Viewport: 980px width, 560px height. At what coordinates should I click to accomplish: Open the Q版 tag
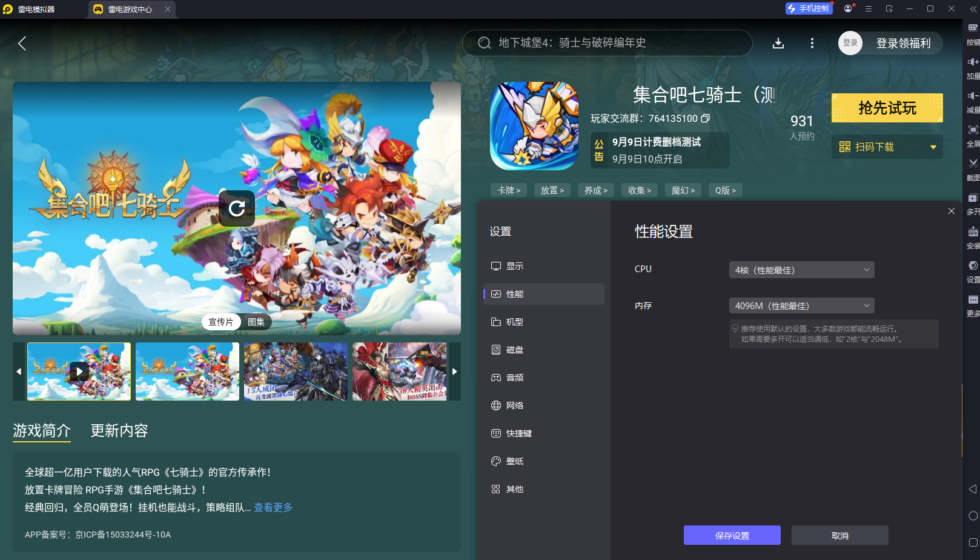[726, 190]
